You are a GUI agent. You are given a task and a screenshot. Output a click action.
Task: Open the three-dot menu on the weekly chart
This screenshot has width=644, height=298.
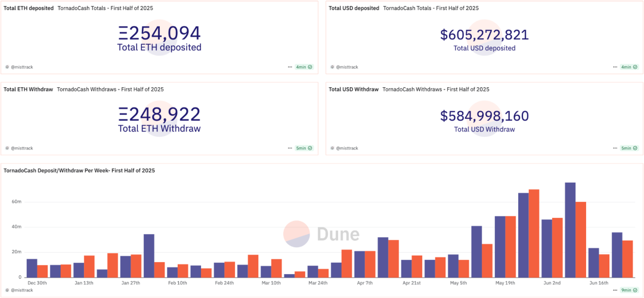614,290
